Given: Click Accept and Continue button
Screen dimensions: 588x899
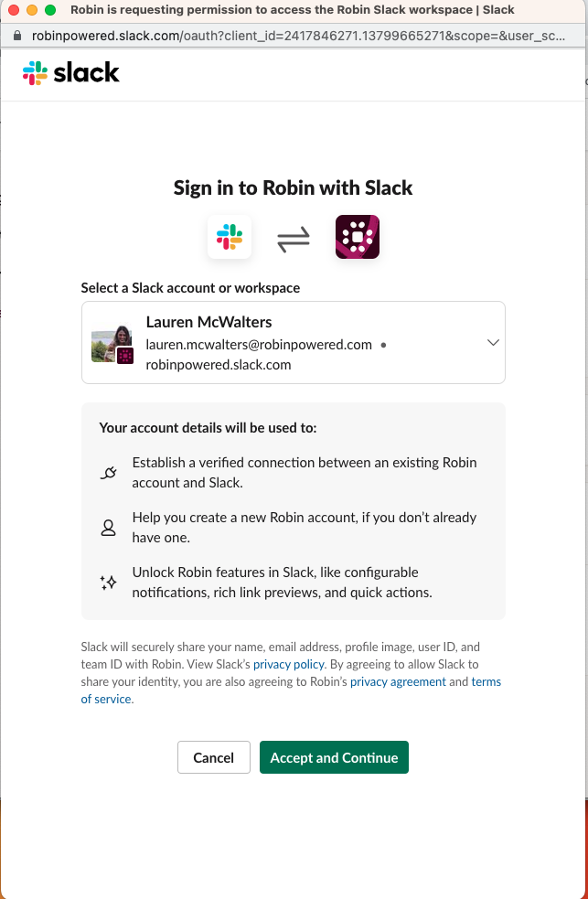Looking at the screenshot, I should [334, 757].
